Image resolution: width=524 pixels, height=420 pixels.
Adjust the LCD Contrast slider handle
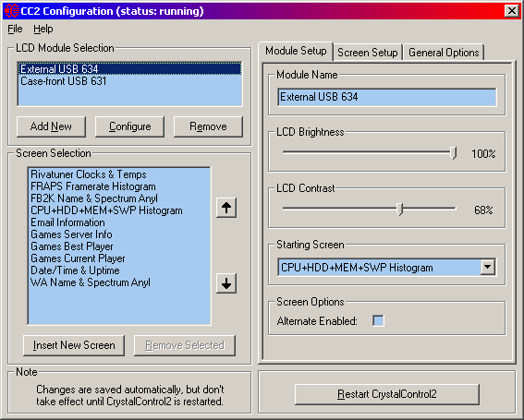(399, 210)
